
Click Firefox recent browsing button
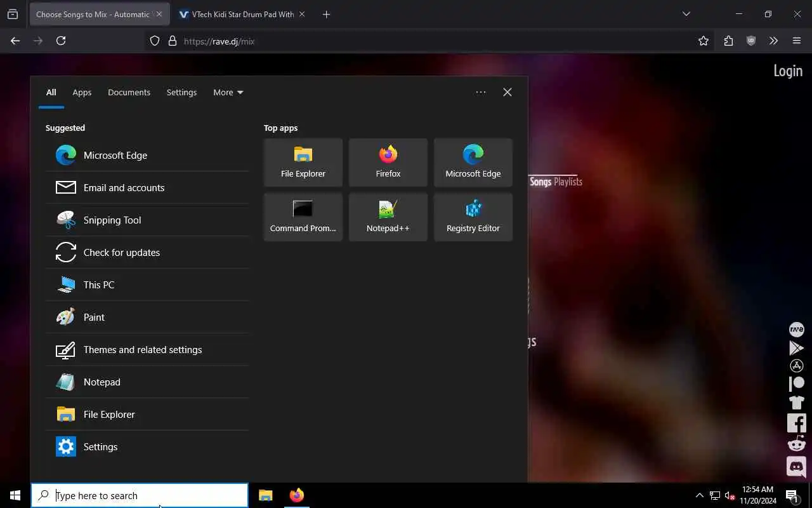[x=13, y=14]
